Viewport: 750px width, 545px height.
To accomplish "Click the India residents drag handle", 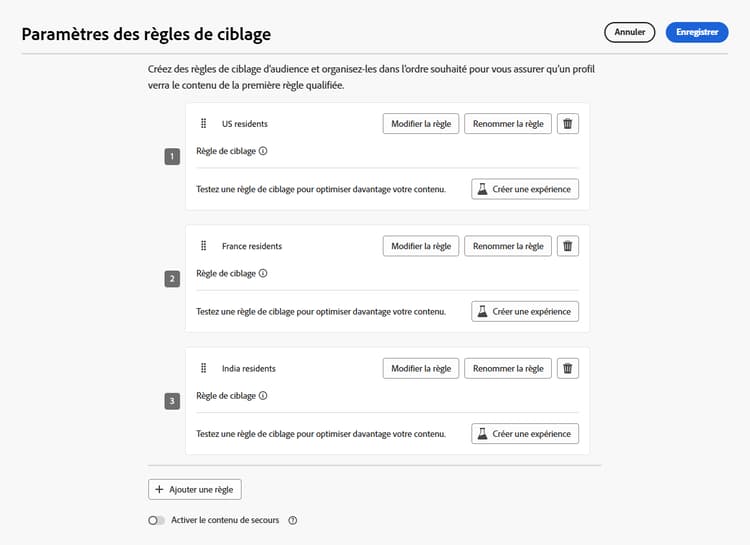I will (x=203, y=368).
